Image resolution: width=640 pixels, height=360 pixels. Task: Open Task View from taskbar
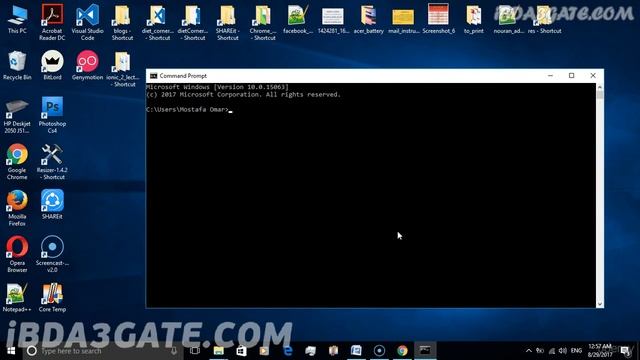coord(195,351)
